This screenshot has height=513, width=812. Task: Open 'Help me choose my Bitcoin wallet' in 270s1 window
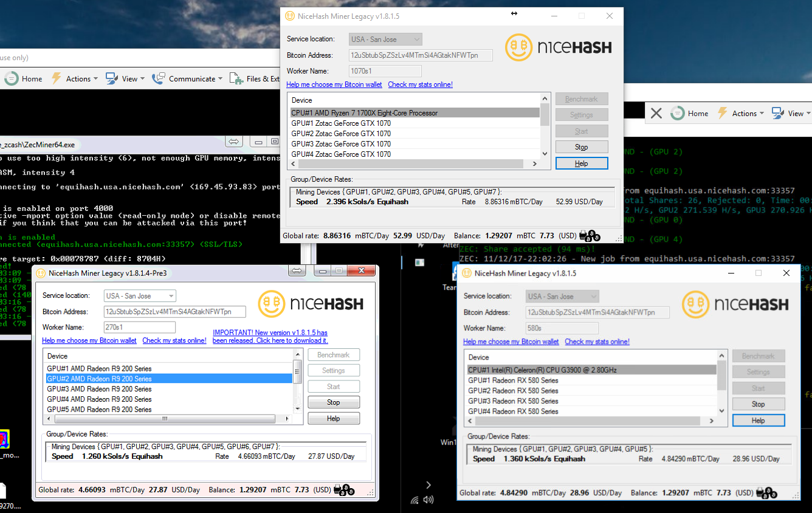tap(89, 340)
